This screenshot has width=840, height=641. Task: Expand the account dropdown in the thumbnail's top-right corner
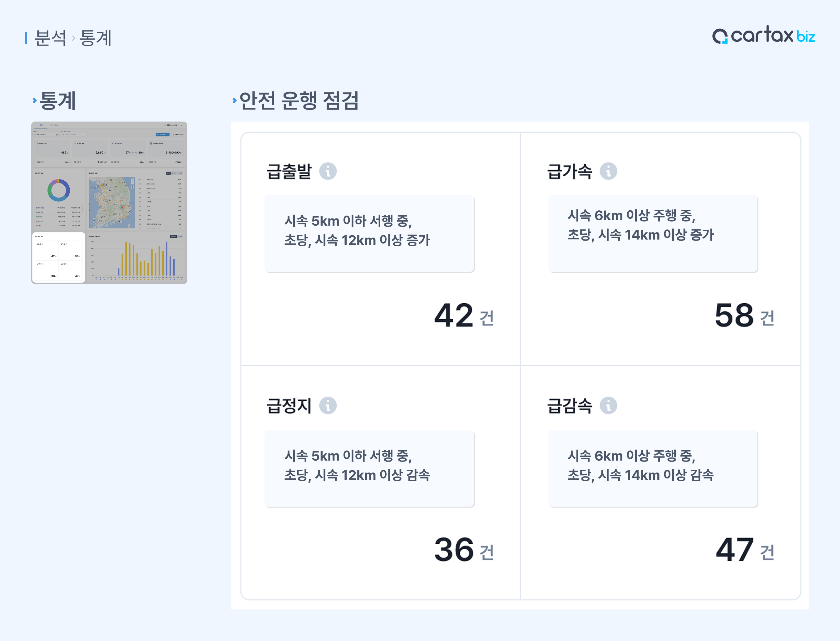(181, 125)
